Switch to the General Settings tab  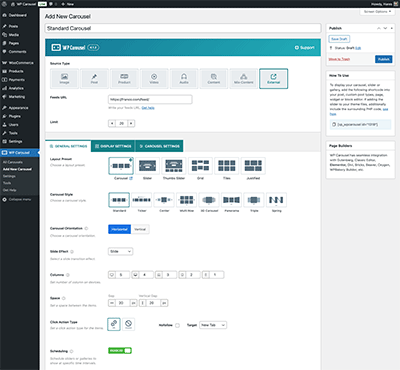(x=68, y=146)
